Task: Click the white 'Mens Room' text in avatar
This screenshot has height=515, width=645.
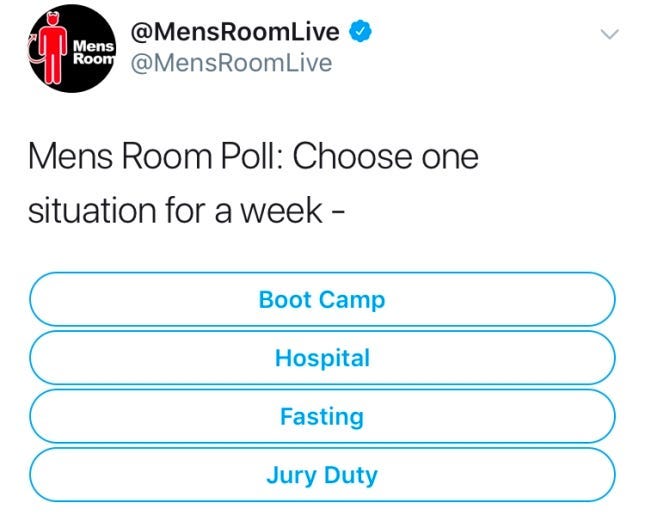Action: [94, 51]
